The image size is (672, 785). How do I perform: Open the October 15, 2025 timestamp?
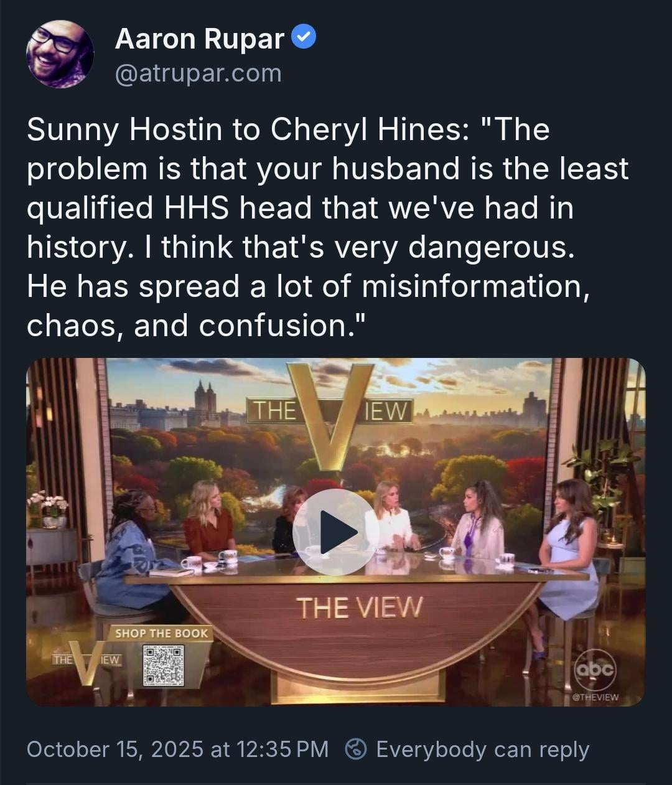[177, 749]
